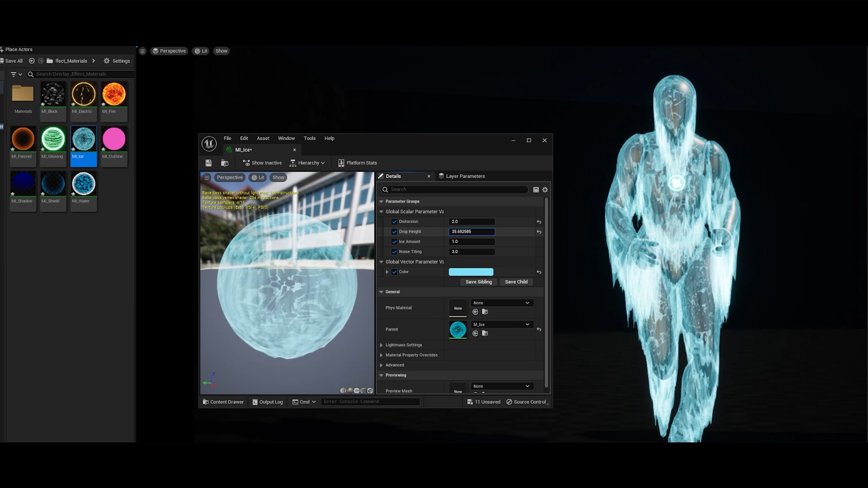Click the Source Control status icon
This screenshot has height=488, width=868.
[526, 401]
